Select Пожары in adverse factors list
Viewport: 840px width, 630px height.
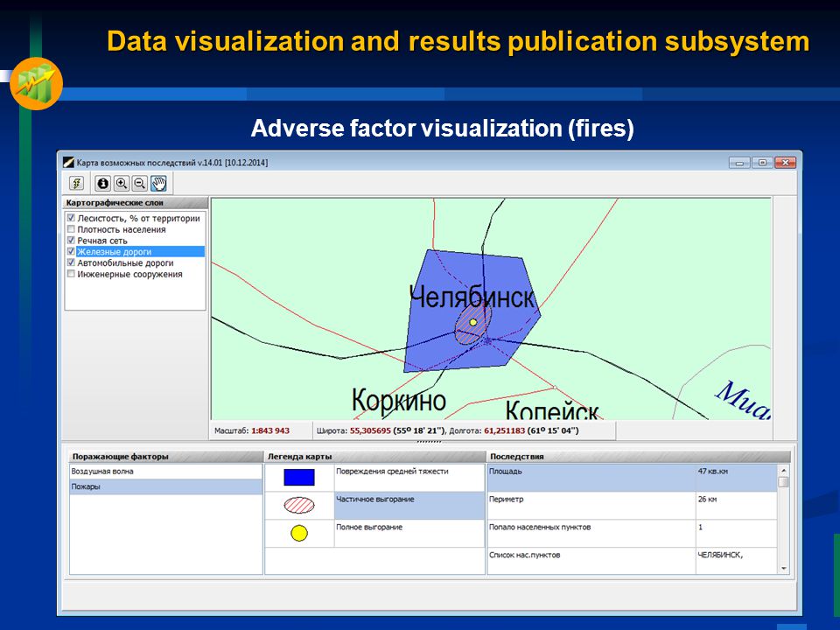[165, 486]
